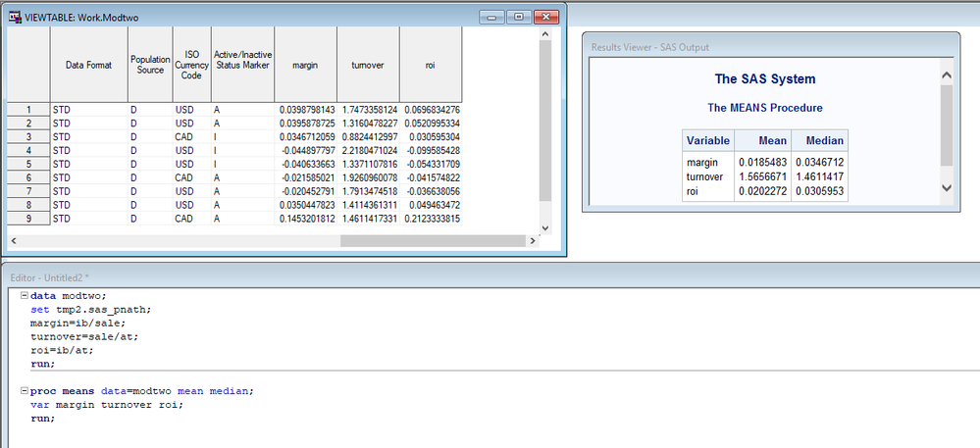This screenshot has width=980, height=448.
Task: Click the Editor Untitled2 title bar
Action: (x=490, y=277)
